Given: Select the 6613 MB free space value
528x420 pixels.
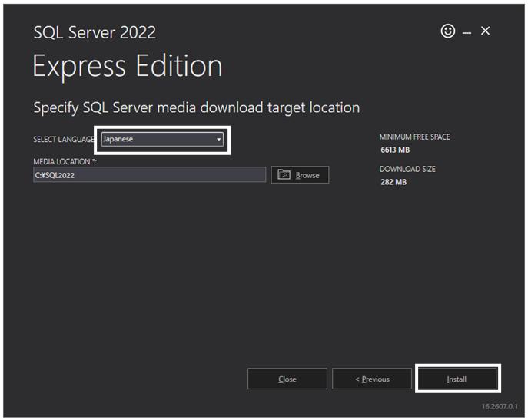Looking at the screenshot, I should (x=395, y=150).
